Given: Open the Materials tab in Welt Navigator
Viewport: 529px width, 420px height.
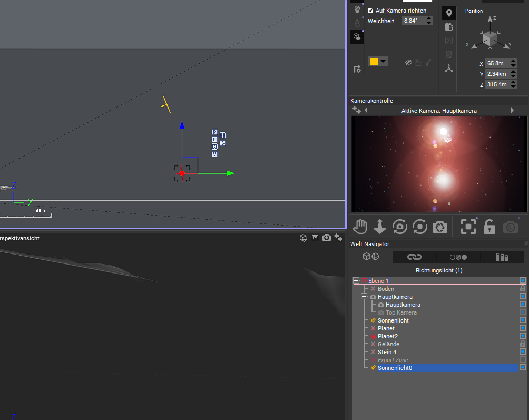Looking at the screenshot, I should (458, 257).
